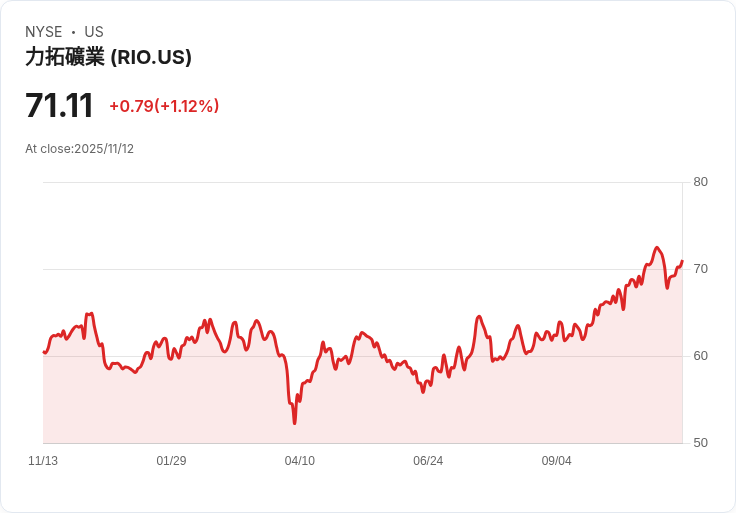
Task: Click the NYSE exchange label
Action: pyautogui.click(x=44, y=32)
